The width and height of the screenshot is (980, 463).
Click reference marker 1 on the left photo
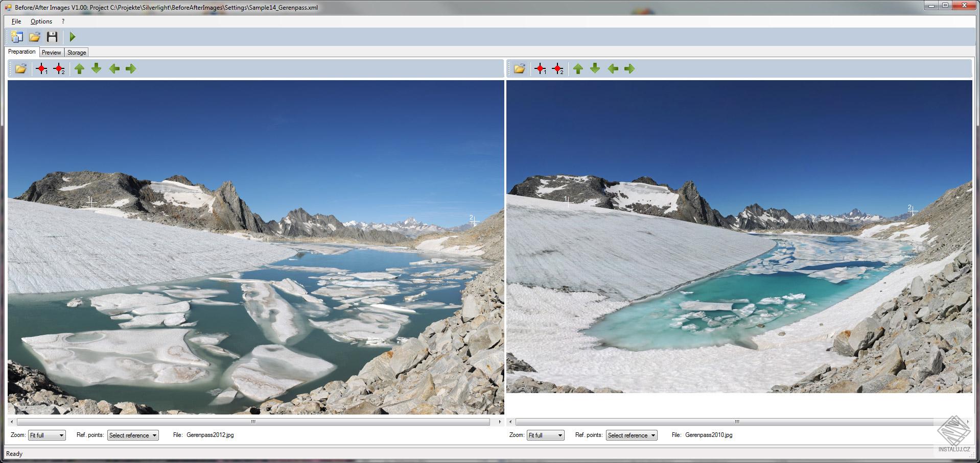pyautogui.click(x=92, y=202)
